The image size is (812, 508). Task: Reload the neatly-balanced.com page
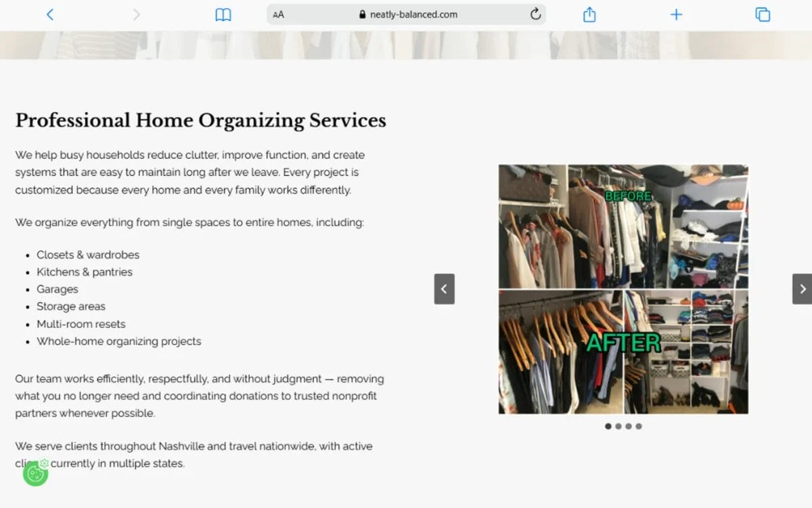(536, 14)
